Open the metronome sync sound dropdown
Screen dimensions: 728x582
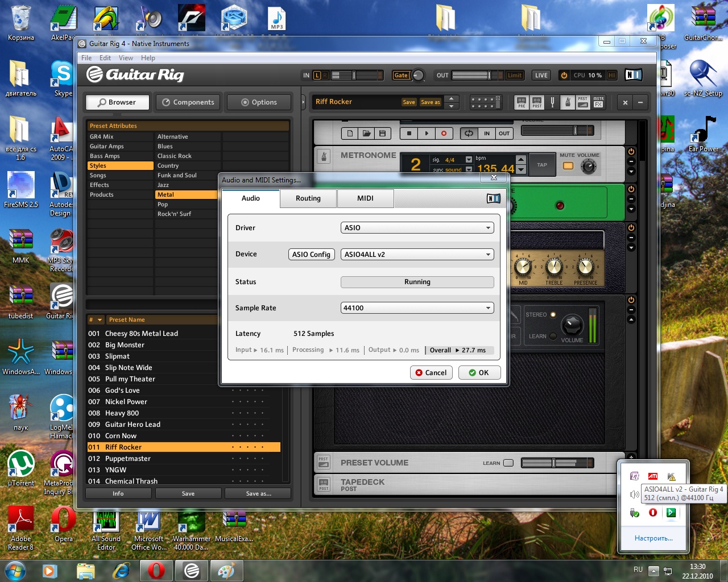coord(469,169)
